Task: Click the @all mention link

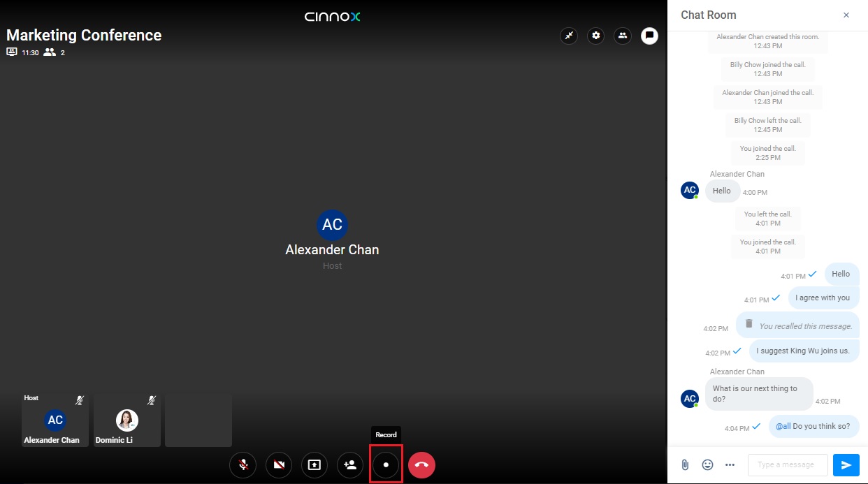Action: 783,426
